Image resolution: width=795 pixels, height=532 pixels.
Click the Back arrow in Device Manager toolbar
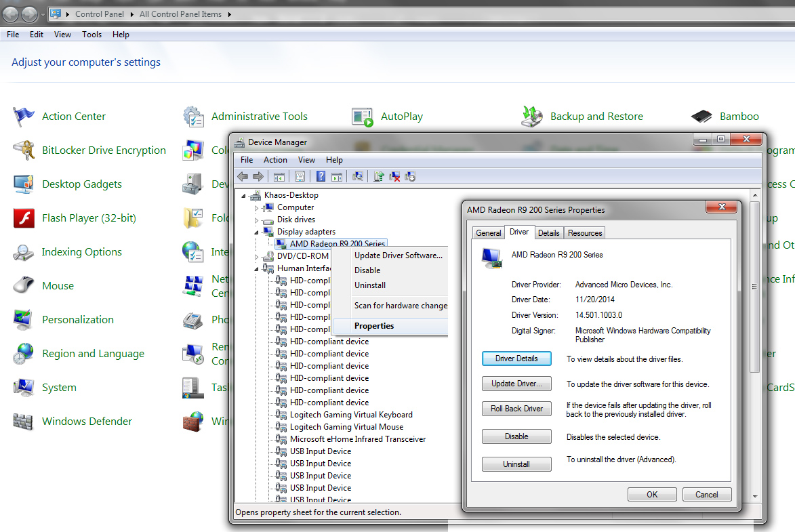[x=243, y=176]
